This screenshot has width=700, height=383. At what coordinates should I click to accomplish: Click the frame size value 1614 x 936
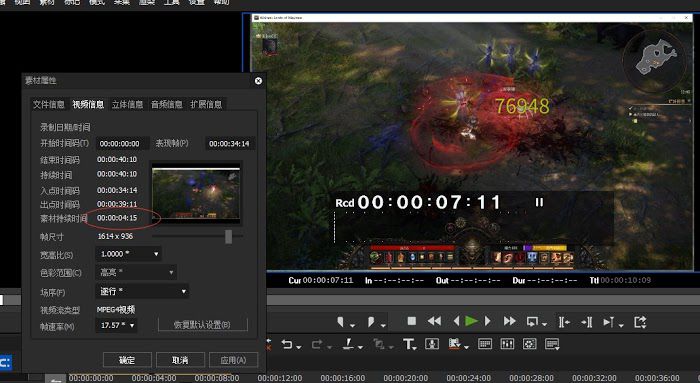coord(115,236)
